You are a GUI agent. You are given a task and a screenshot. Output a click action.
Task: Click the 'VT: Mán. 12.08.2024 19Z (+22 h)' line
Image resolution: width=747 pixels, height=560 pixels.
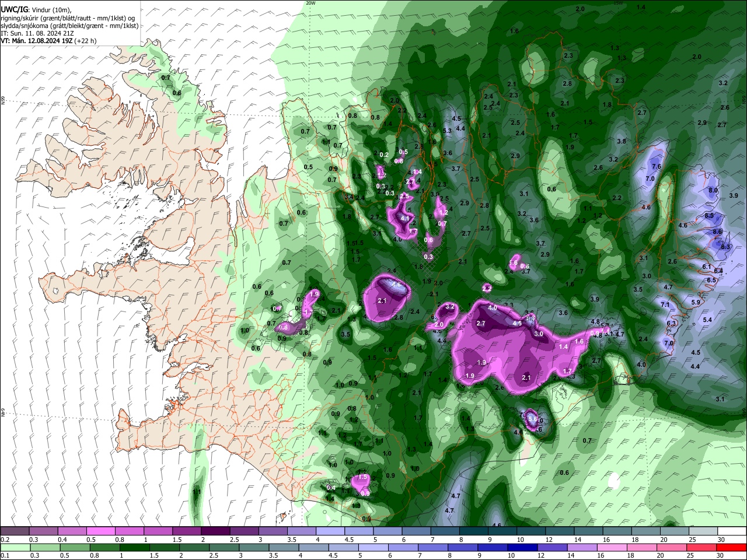tap(48, 41)
